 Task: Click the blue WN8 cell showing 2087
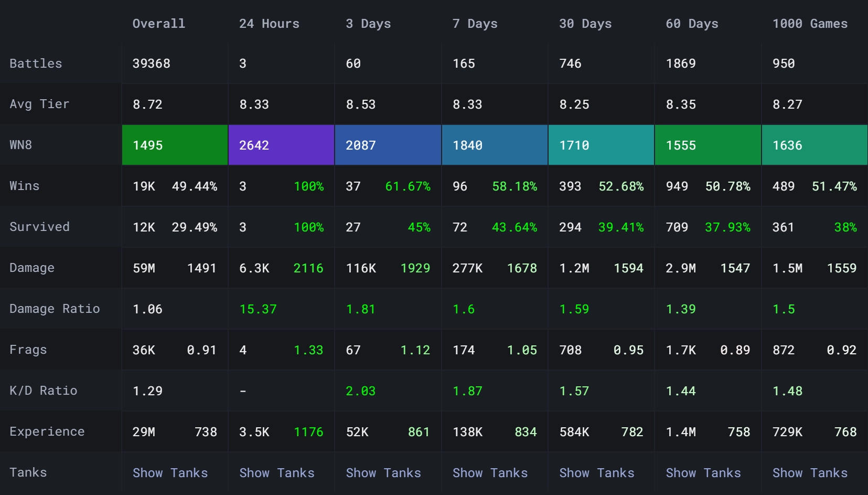point(388,145)
